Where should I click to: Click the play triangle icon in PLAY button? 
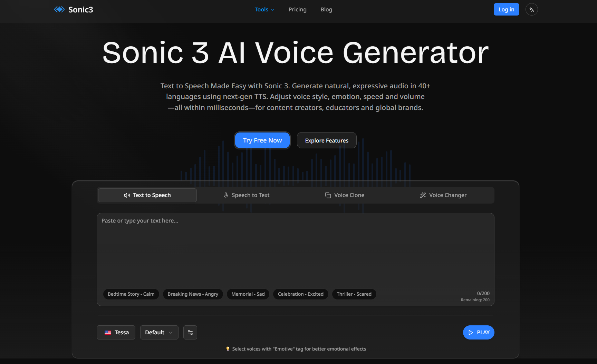471,332
